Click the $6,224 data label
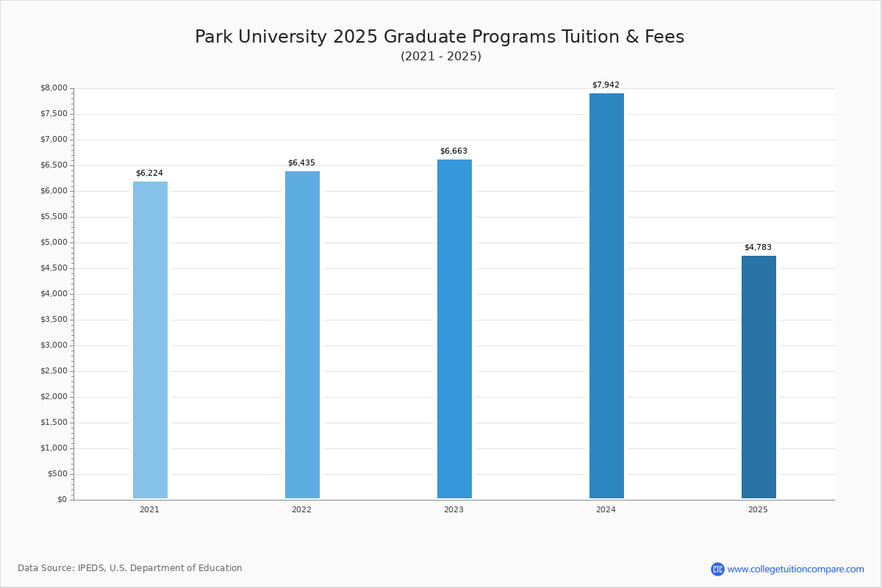This screenshot has height=588, width=882. click(149, 173)
